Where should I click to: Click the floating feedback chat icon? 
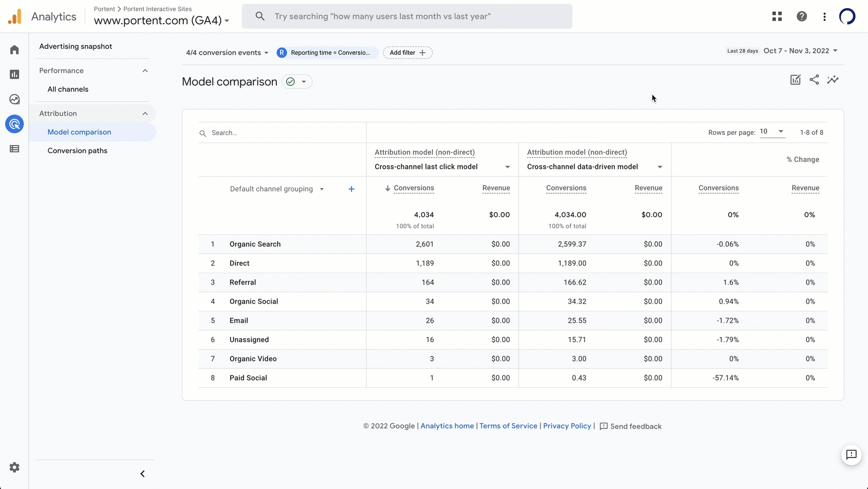point(851,455)
